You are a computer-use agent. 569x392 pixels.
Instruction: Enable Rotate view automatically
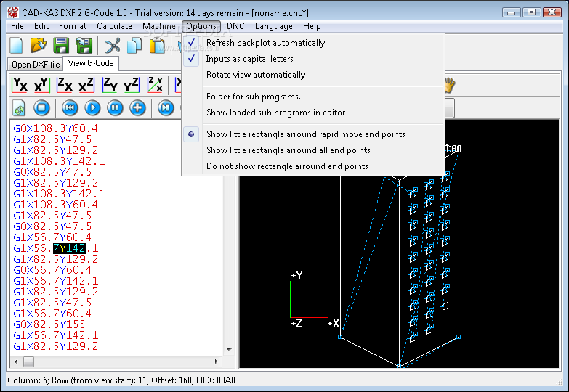(313, 75)
